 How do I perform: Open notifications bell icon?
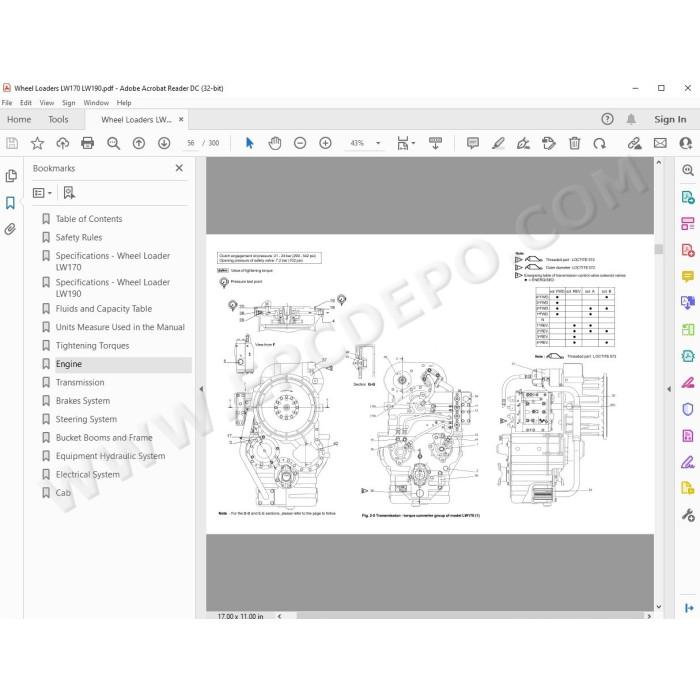(x=631, y=119)
